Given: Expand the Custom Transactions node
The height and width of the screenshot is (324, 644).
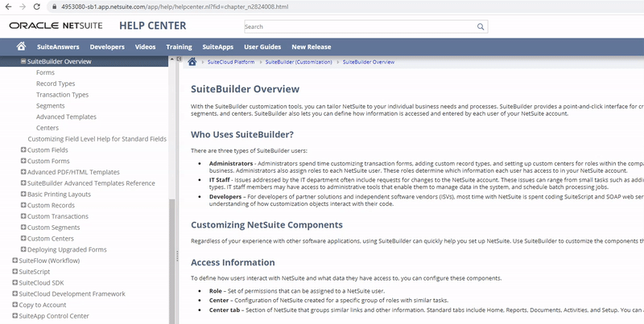Looking at the screenshot, I should click(x=23, y=216).
